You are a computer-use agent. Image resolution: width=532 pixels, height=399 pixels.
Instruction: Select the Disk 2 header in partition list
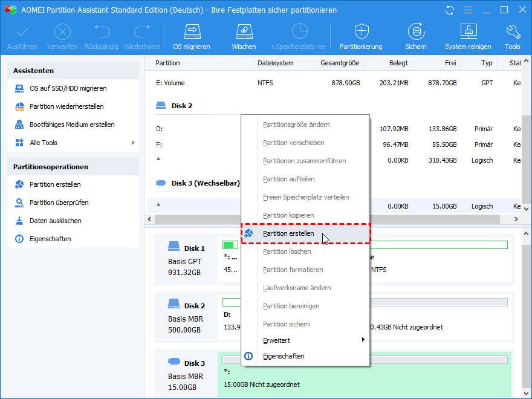pos(182,106)
